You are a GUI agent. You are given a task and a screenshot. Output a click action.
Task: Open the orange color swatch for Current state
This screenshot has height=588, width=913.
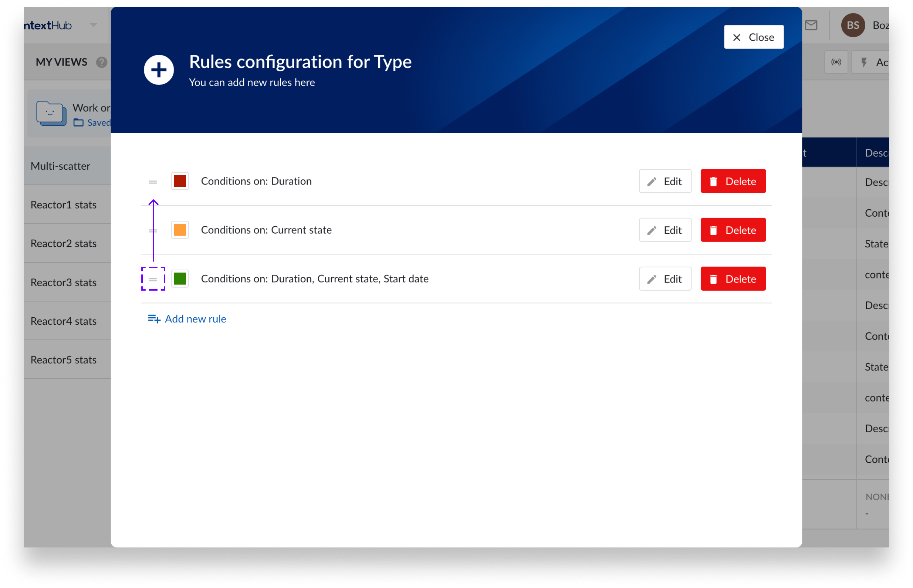(180, 230)
